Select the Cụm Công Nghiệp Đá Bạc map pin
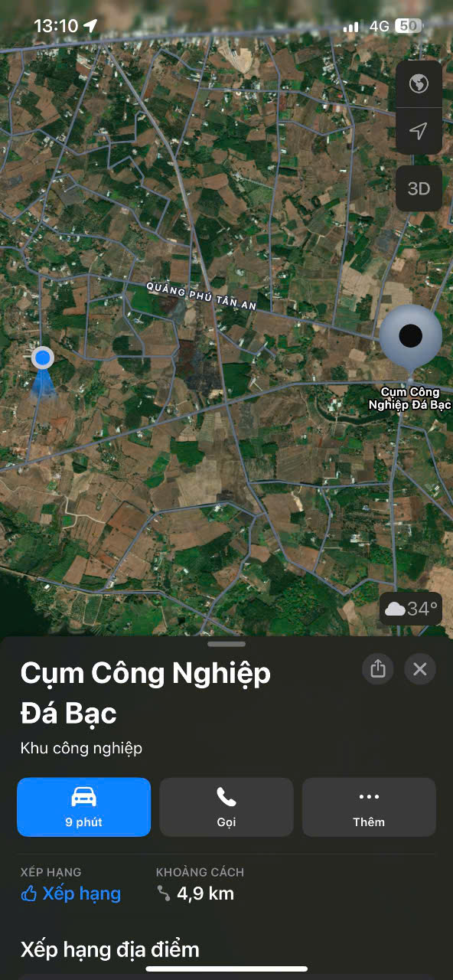The image size is (453, 980). [x=411, y=337]
